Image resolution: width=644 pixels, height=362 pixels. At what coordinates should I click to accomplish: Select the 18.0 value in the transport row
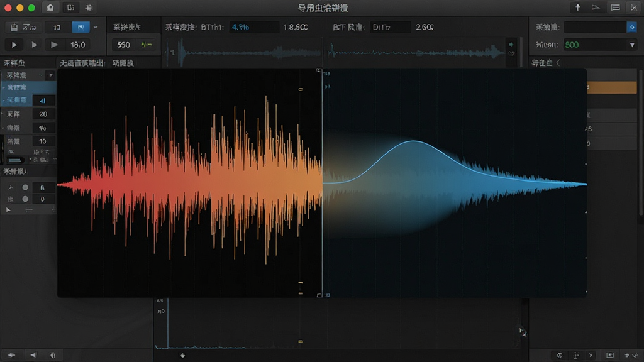pyautogui.click(x=77, y=45)
